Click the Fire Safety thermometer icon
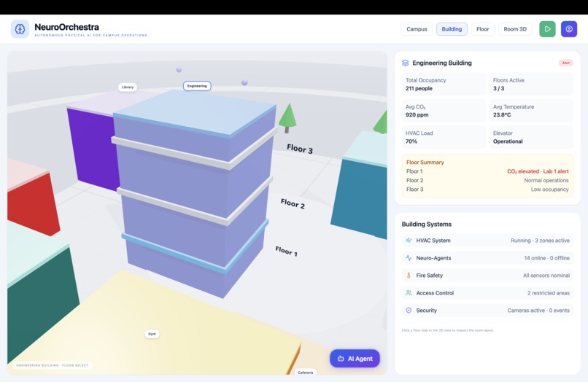This screenshot has height=382, width=588. coord(409,275)
